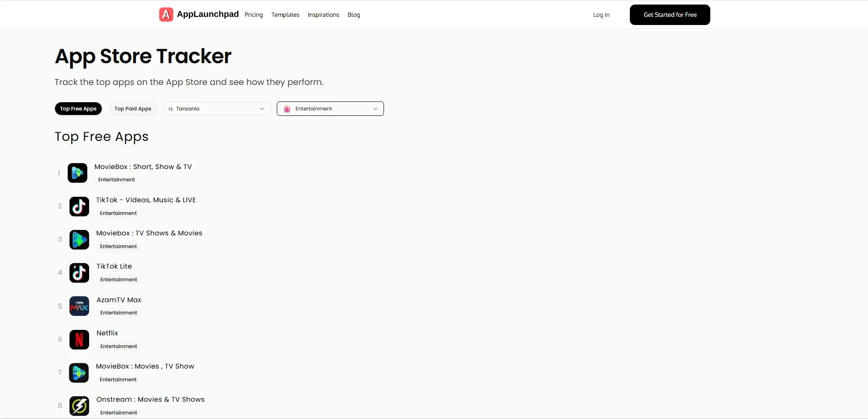Click the TikTok app icon
This screenshot has height=419, width=868.
point(79,206)
